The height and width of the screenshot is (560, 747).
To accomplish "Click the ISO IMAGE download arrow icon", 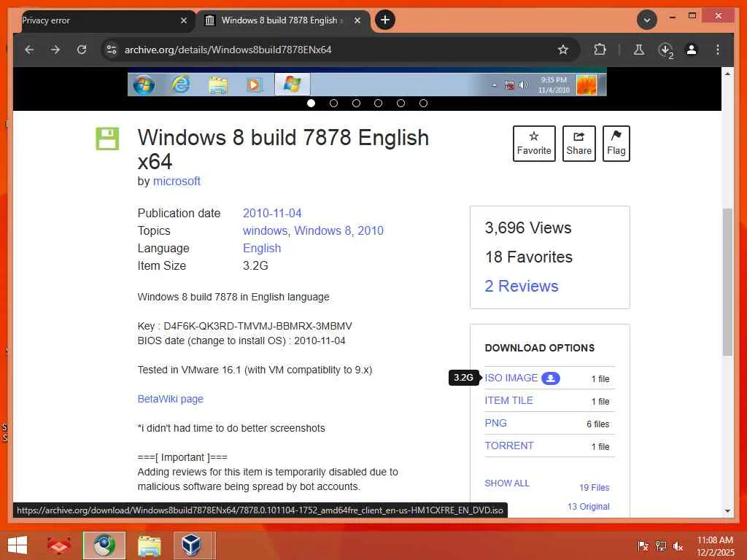I will pyautogui.click(x=551, y=378).
